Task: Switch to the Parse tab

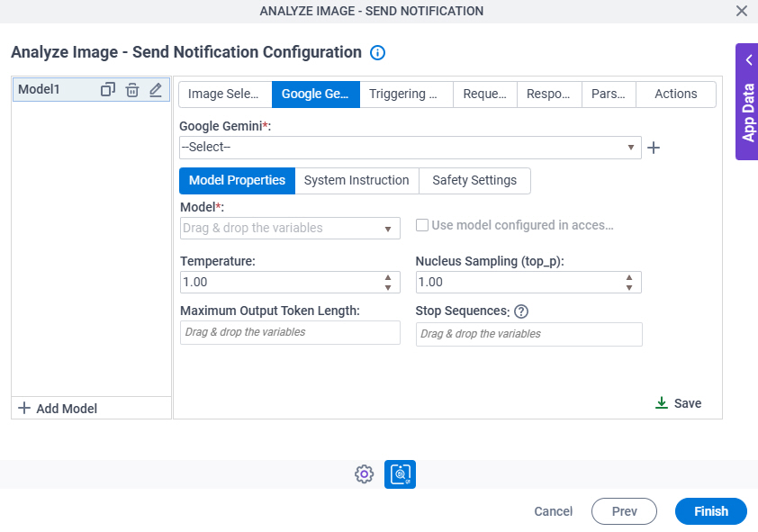Action: click(609, 95)
